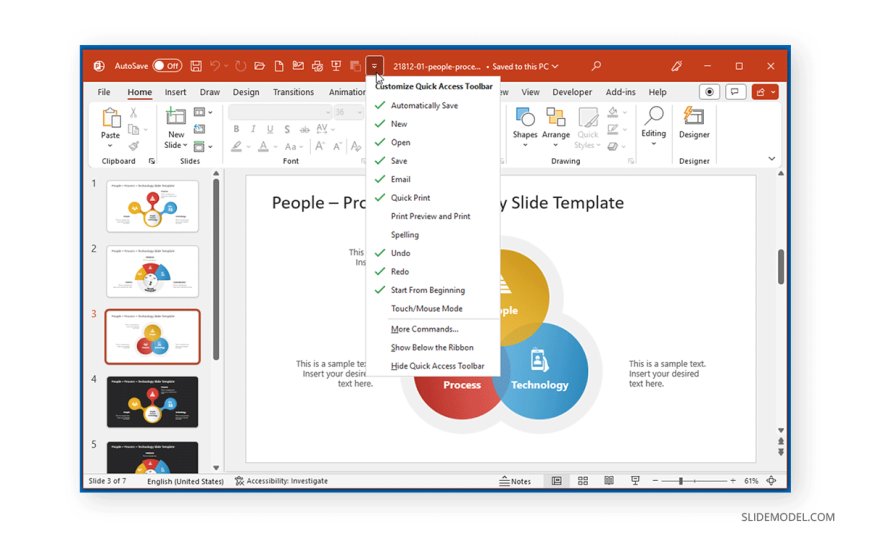Click the Paste icon in Clipboard group
The image size is (870, 539).
click(110, 121)
